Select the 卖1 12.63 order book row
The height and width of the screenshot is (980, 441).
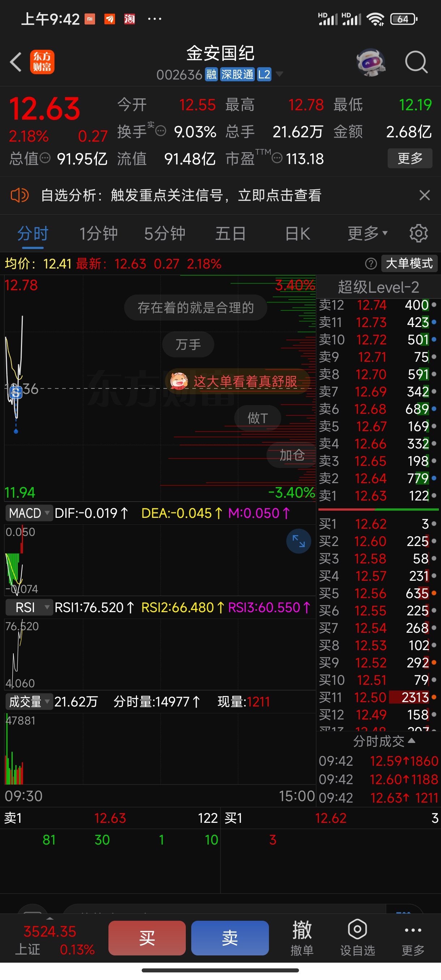(x=378, y=496)
